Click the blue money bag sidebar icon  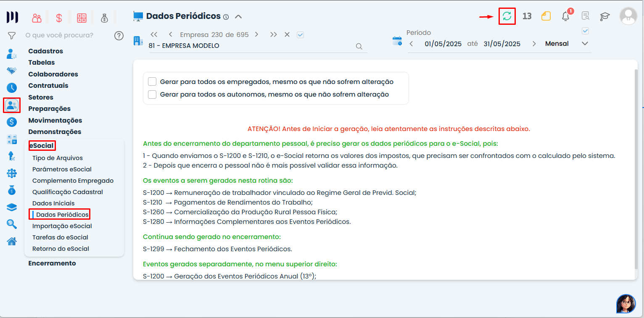click(12, 190)
